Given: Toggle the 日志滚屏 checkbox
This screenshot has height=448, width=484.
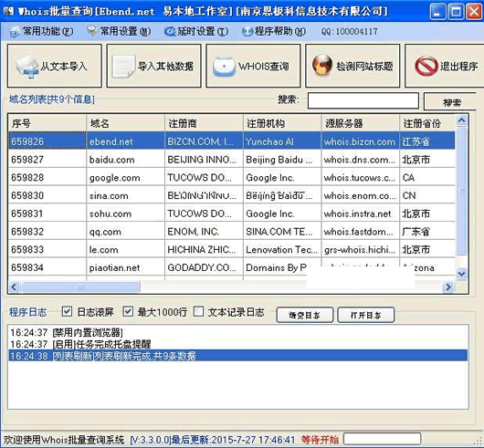Looking at the screenshot, I should click(x=67, y=311).
